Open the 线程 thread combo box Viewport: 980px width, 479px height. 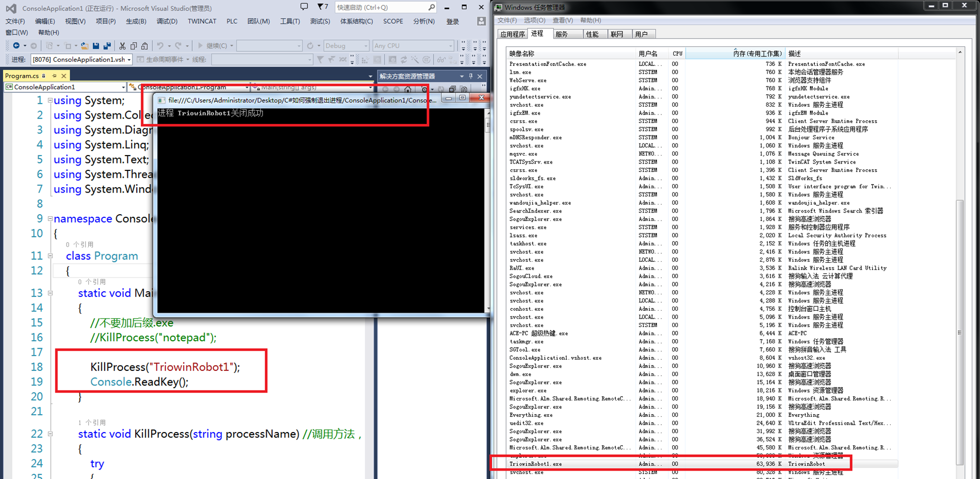pos(262,60)
